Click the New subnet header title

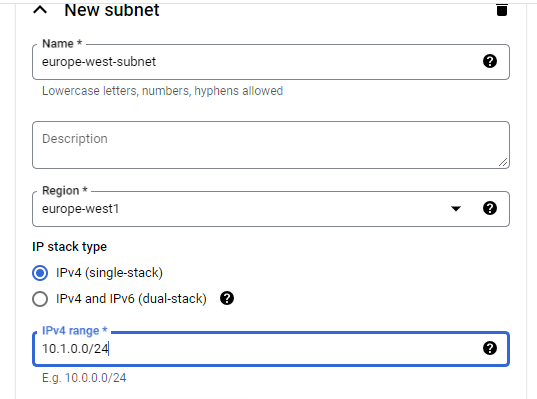point(112,10)
